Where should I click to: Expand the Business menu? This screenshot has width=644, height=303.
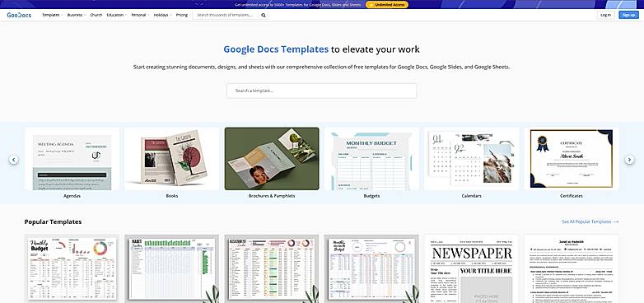(76, 15)
